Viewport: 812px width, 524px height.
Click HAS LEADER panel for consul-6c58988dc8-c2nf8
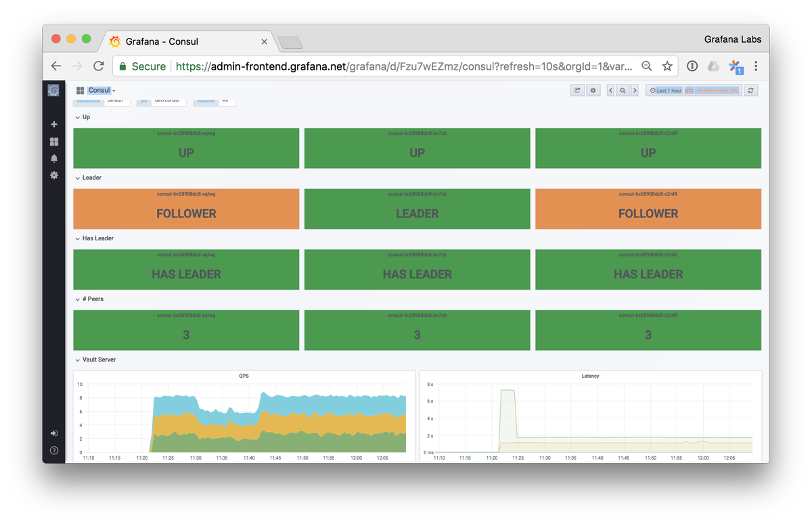648,269
